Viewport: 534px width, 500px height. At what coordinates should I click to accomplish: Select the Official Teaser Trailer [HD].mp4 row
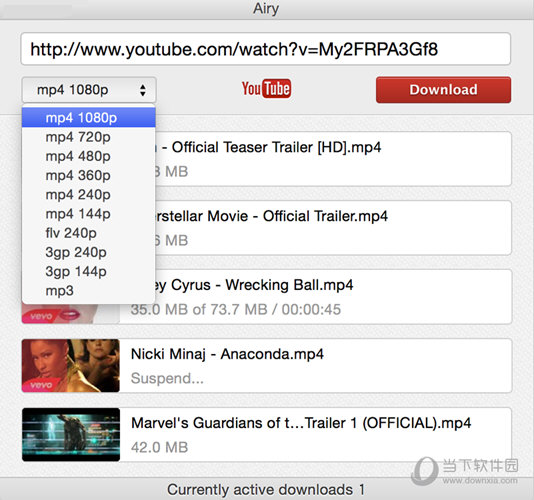click(x=333, y=159)
